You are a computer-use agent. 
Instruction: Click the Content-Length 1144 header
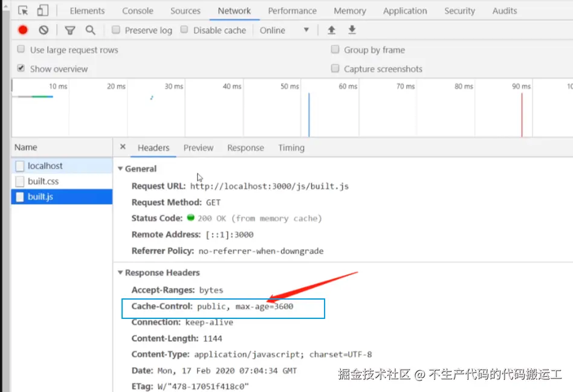coord(177,338)
